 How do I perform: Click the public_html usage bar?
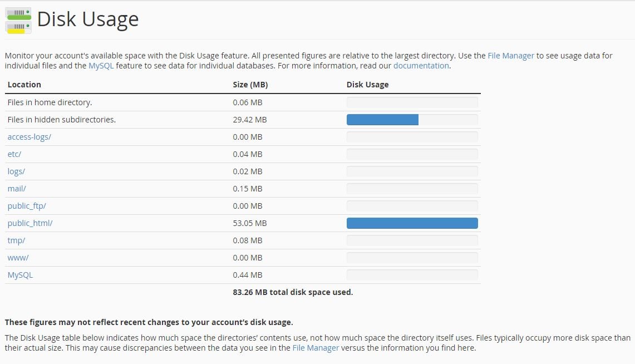point(412,223)
